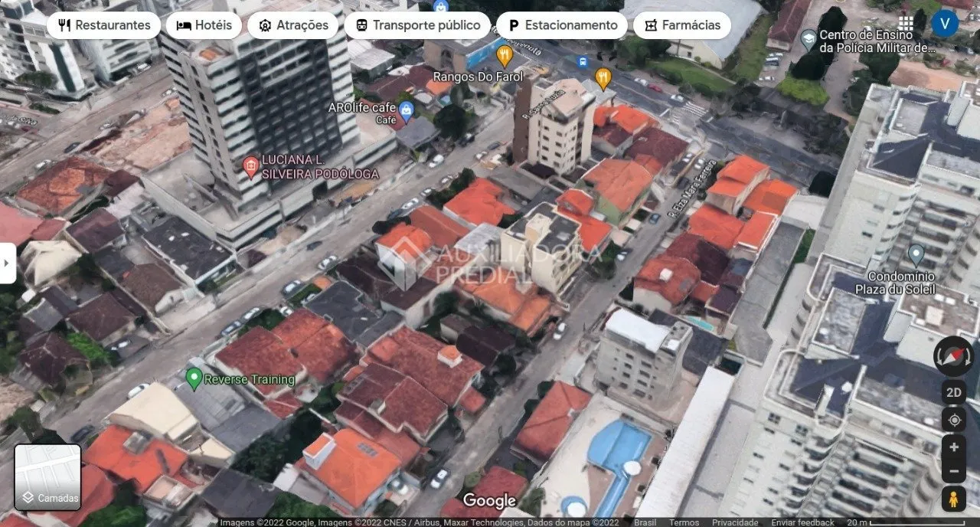
Task: Switch to Transporte público results
Action: 416,25
